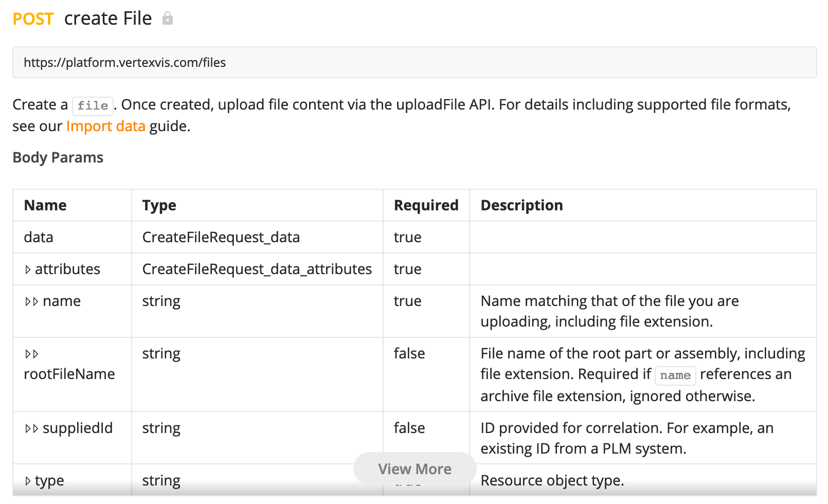This screenshot has width=828, height=504.
Task: Expand the type parameter row
Action: point(28,480)
